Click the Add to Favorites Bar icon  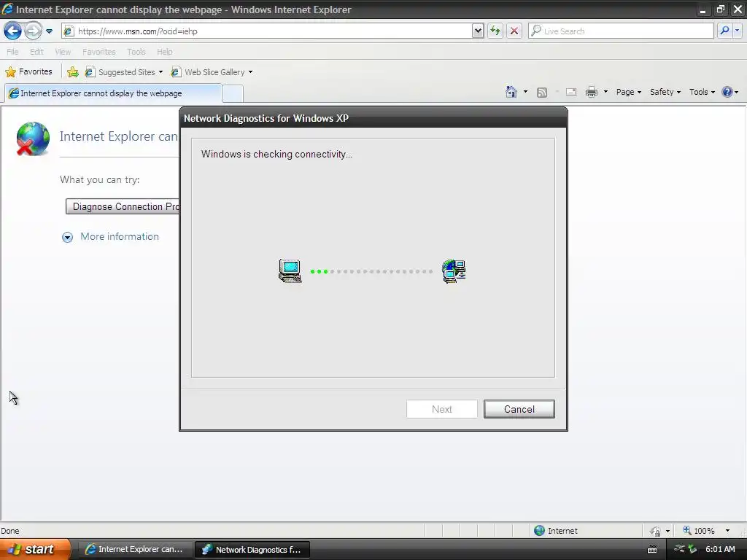pos(73,72)
